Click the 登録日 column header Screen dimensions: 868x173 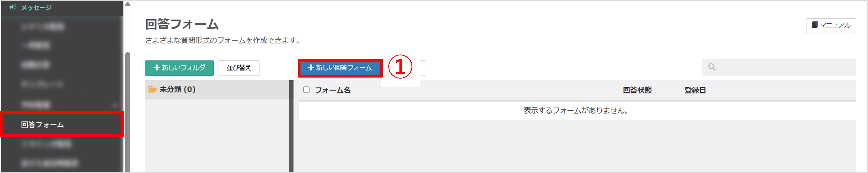coord(695,90)
